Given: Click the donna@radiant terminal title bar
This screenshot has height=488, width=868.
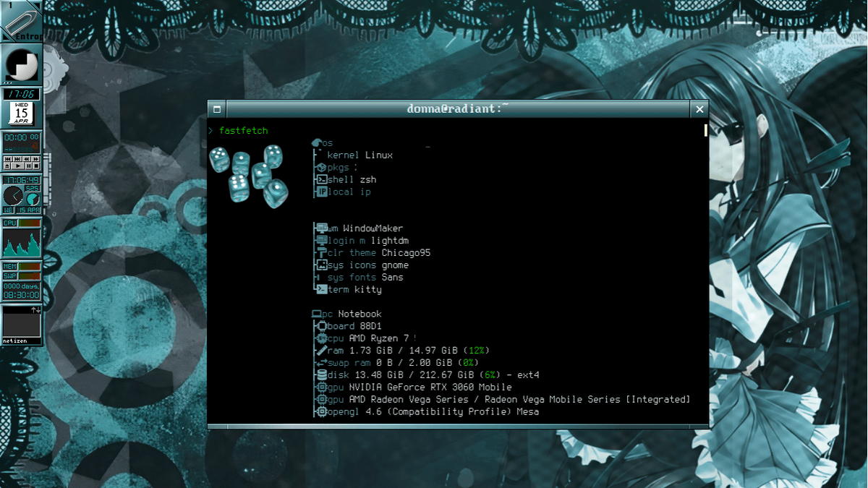Looking at the screenshot, I should pyautogui.click(x=456, y=108).
